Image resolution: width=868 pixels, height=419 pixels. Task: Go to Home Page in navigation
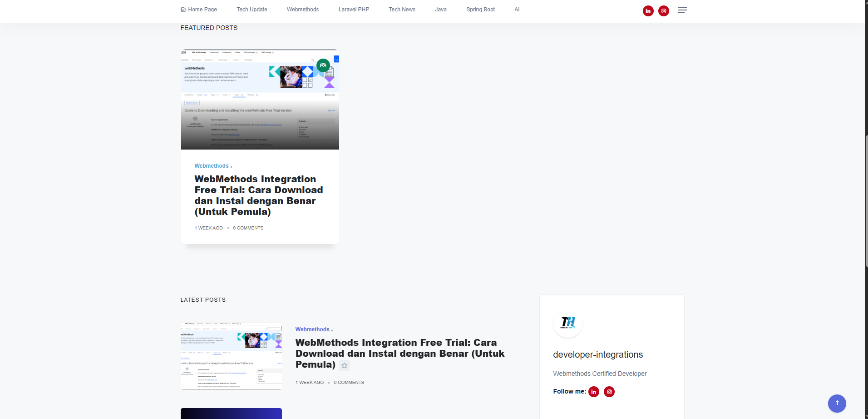199,10
